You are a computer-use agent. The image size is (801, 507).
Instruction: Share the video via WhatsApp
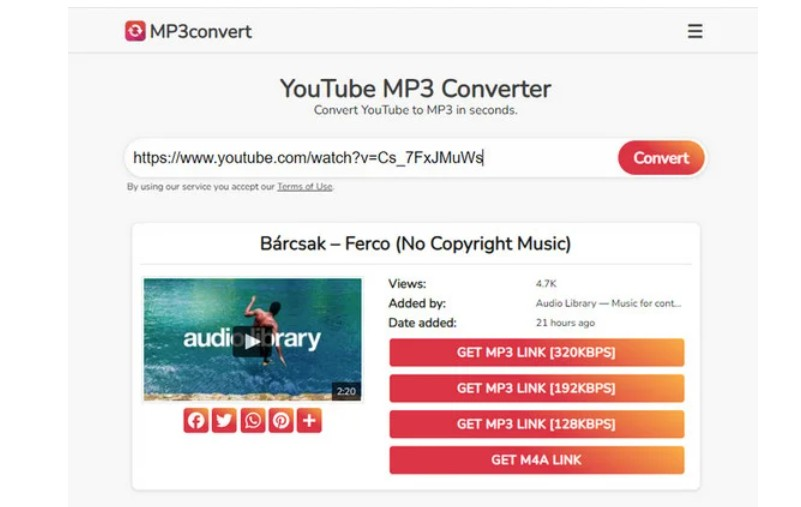[x=252, y=420]
